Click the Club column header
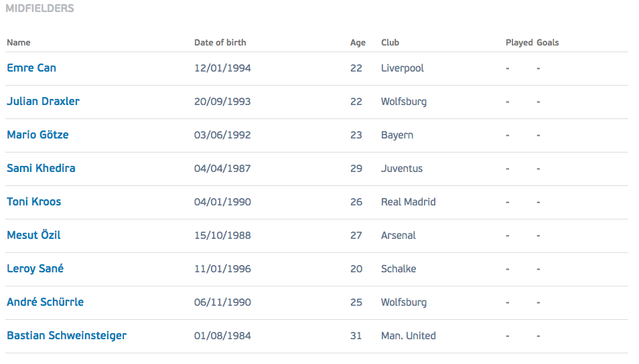Viewport: 639px width, 364px height. pyautogui.click(x=390, y=42)
